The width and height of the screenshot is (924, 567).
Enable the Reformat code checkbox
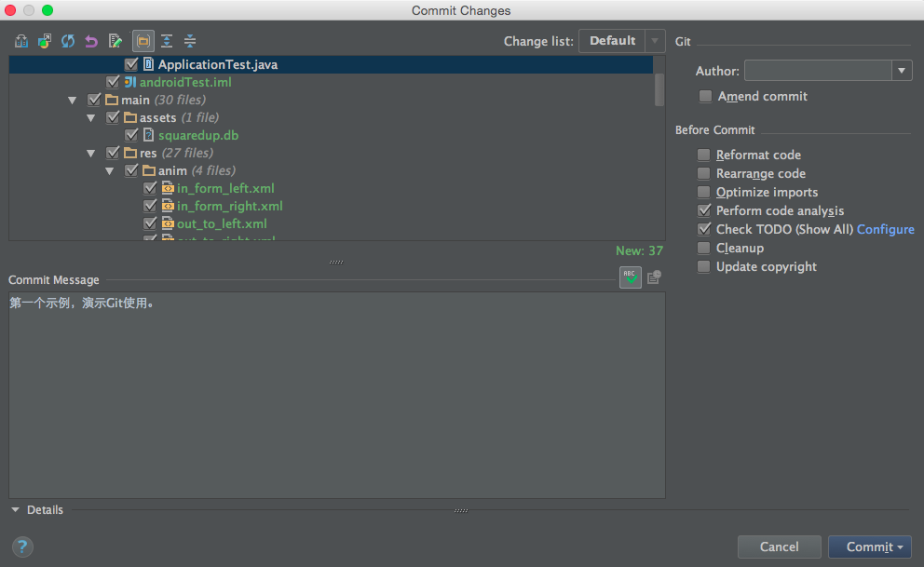703,155
